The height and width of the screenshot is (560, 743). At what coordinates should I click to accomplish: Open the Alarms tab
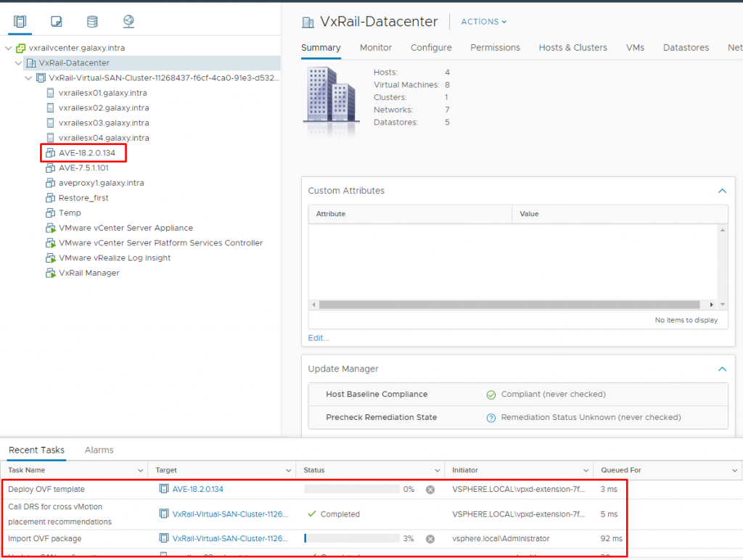99,450
